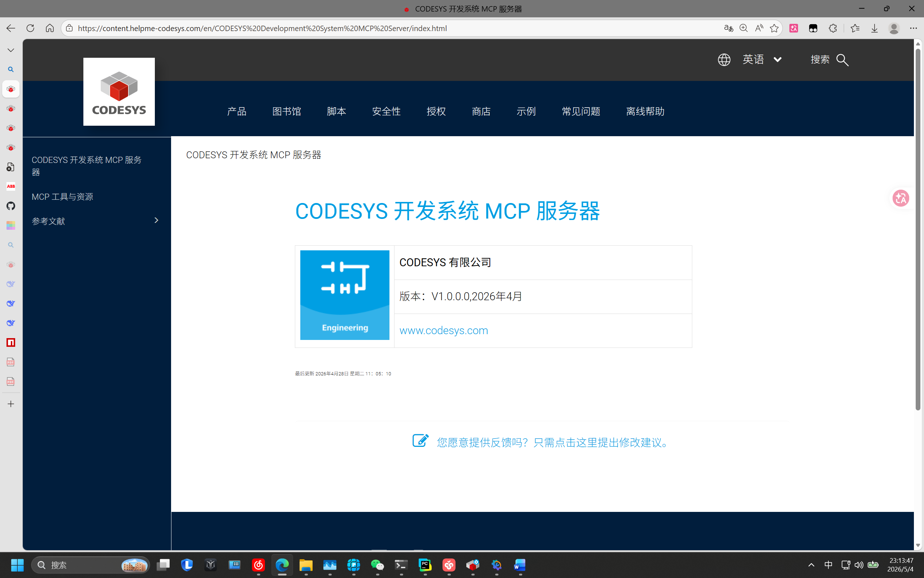Click the CODESYS 有限公司 text
The width and height of the screenshot is (924, 578).
click(445, 263)
